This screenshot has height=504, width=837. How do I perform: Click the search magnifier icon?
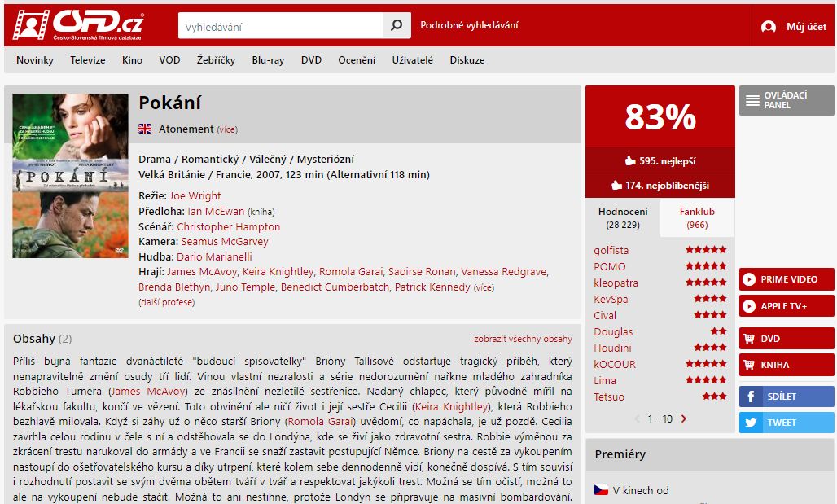click(396, 25)
